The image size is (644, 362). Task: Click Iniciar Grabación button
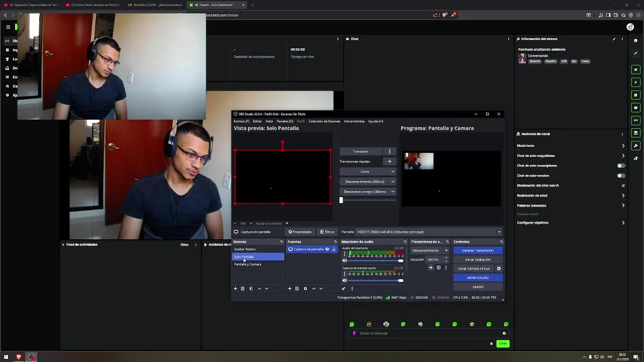click(x=477, y=259)
